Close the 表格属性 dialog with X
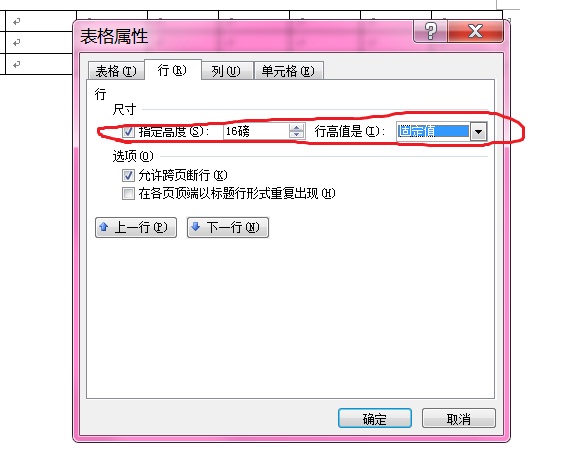This screenshot has height=470, width=570. [475, 32]
